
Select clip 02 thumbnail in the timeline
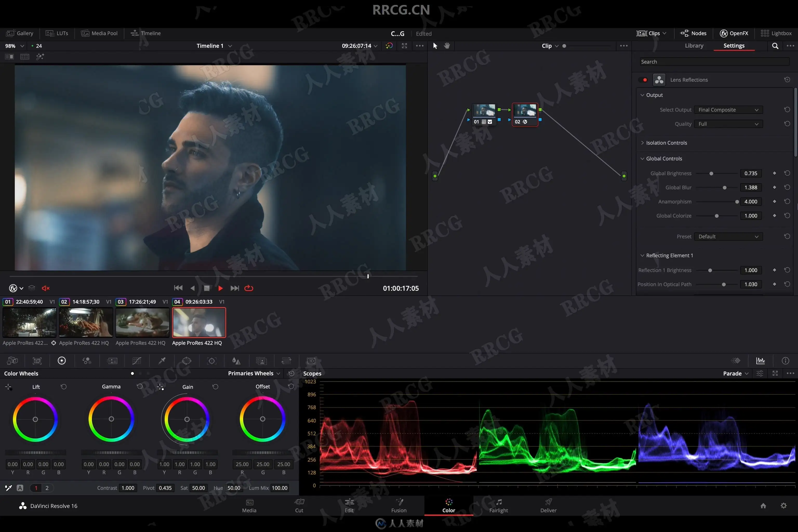point(86,322)
